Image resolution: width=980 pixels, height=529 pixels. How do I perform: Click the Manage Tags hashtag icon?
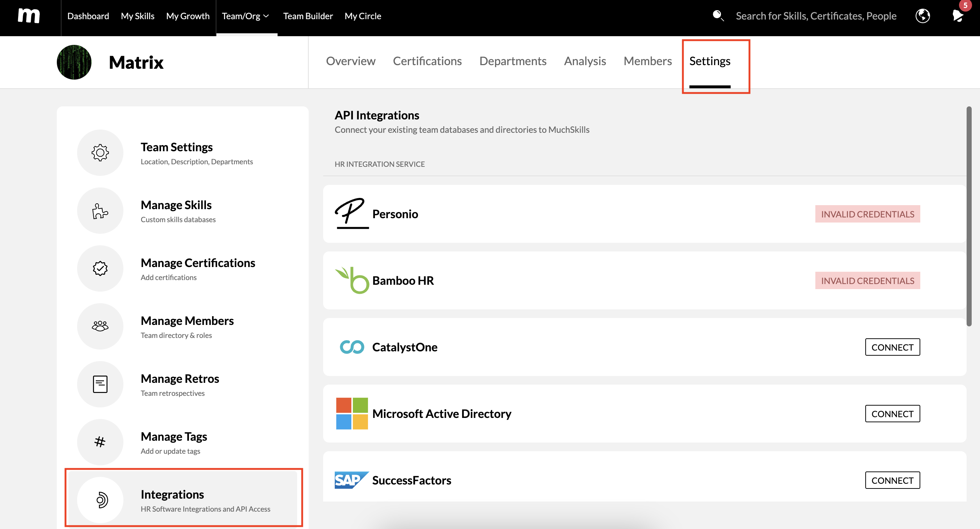click(100, 442)
